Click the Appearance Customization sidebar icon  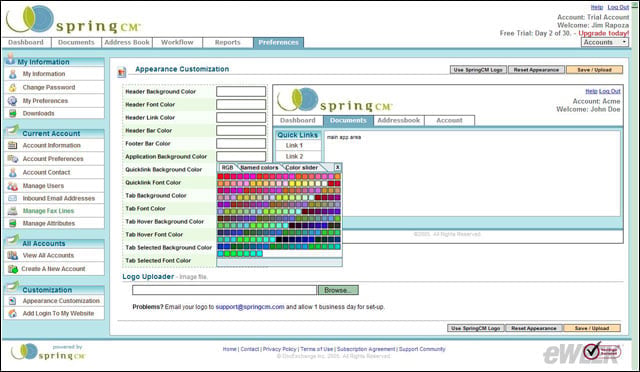coord(13,301)
